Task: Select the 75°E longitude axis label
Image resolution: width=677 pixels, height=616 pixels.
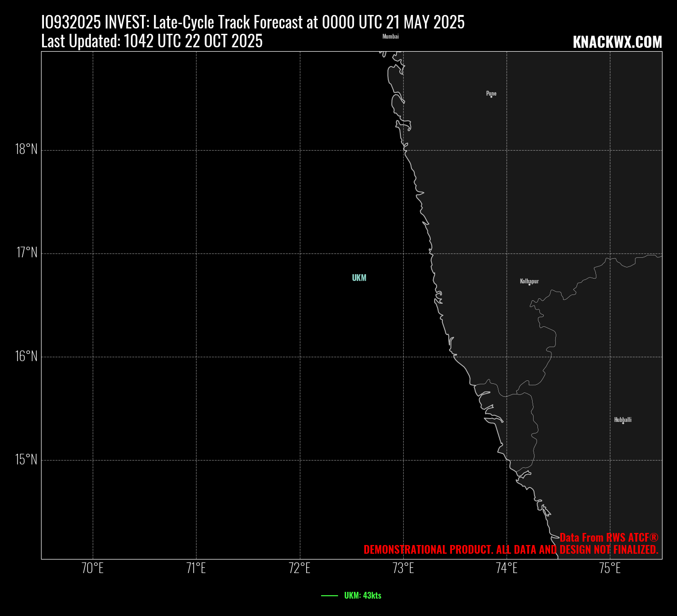Action: [610, 569]
